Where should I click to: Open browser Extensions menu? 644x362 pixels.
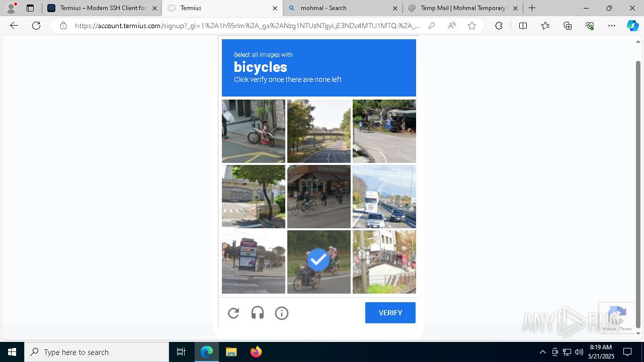coord(499,26)
